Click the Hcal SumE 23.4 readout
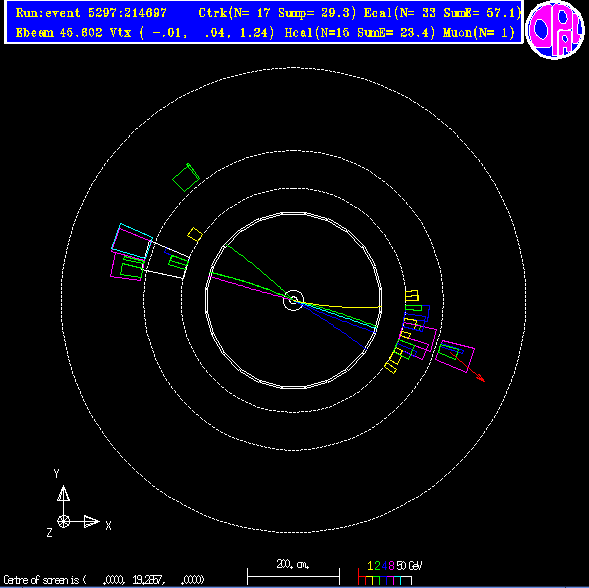 360,33
